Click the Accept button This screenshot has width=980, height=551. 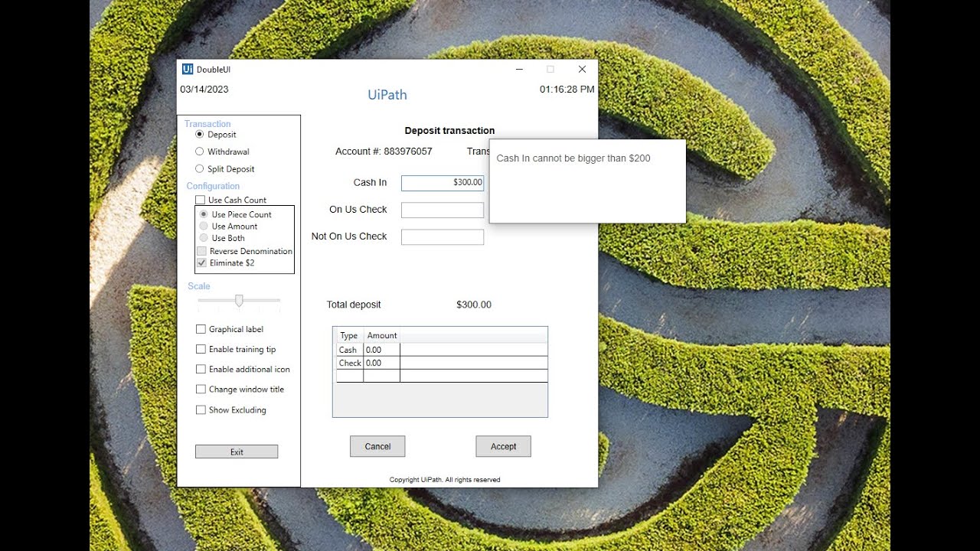[503, 447]
